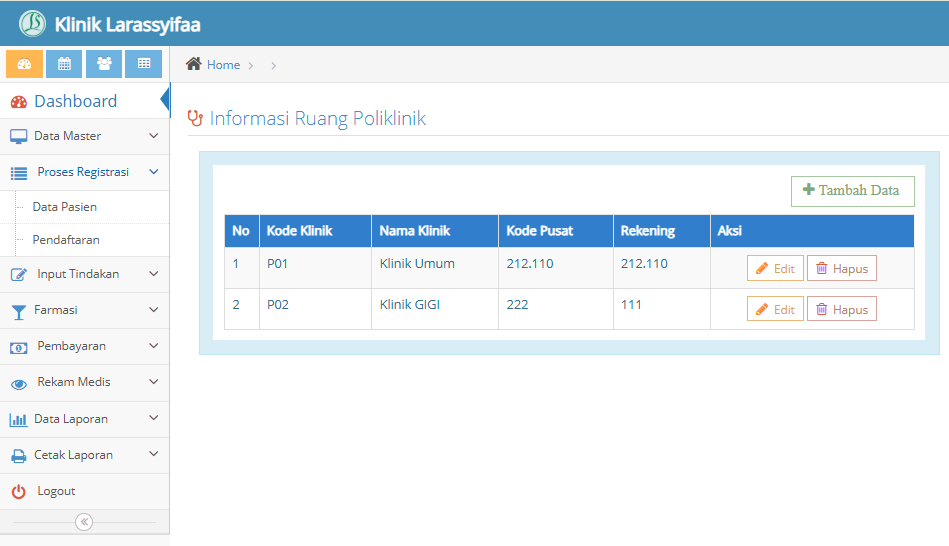Expand the Cetak Laporan menu
This screenshot has width=949, height=546.
[85, 455]
